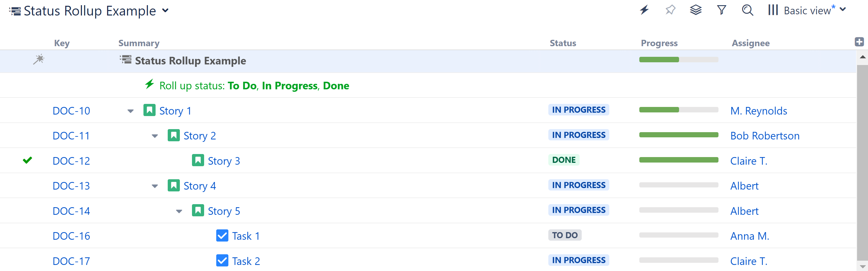This screenshot has height=271, width=868.
Task: Click the Task 1 checkbox icon
Action: 222,235
